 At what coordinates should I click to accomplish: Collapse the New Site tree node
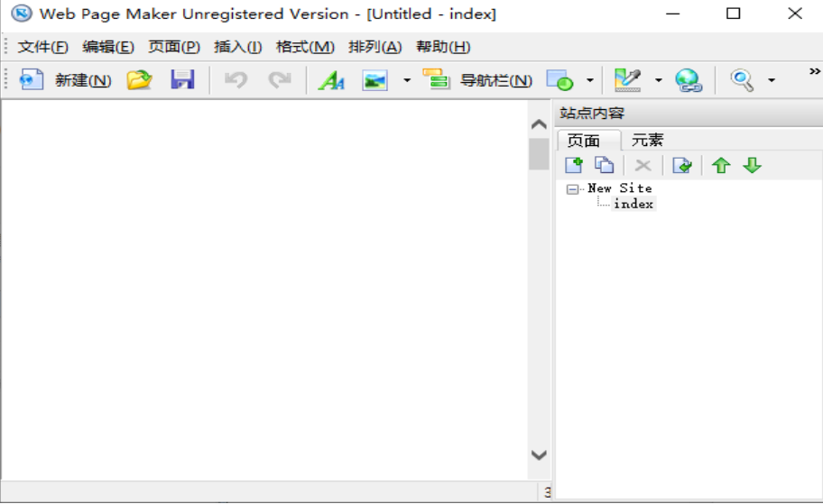(572, 189)
